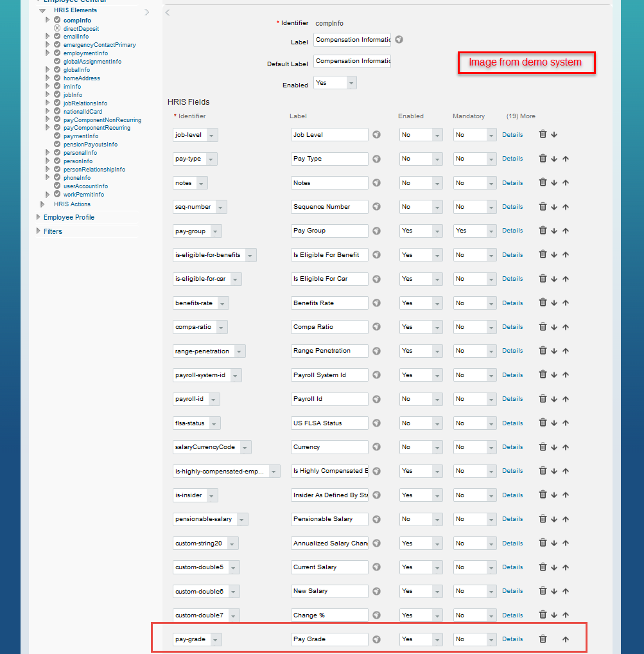Move the pay-type field up
This screenshot has height=654, width=644.
(566, 159)
